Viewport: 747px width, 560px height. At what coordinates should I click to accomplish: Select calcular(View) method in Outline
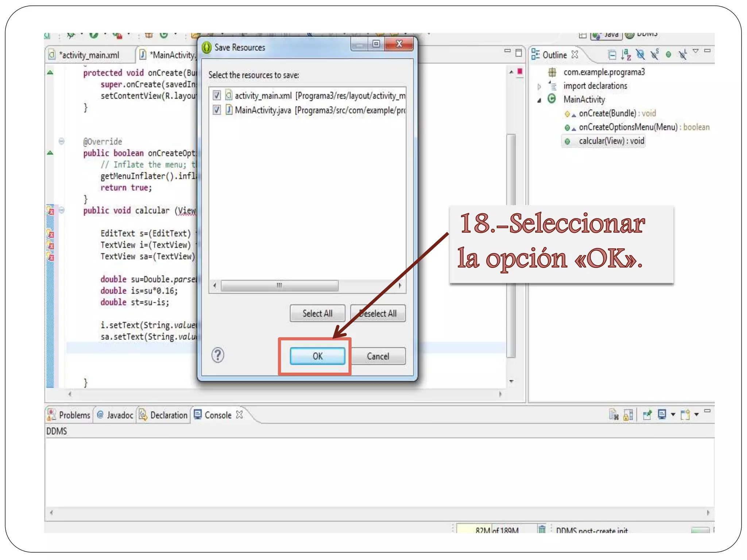tap(611, 141)
